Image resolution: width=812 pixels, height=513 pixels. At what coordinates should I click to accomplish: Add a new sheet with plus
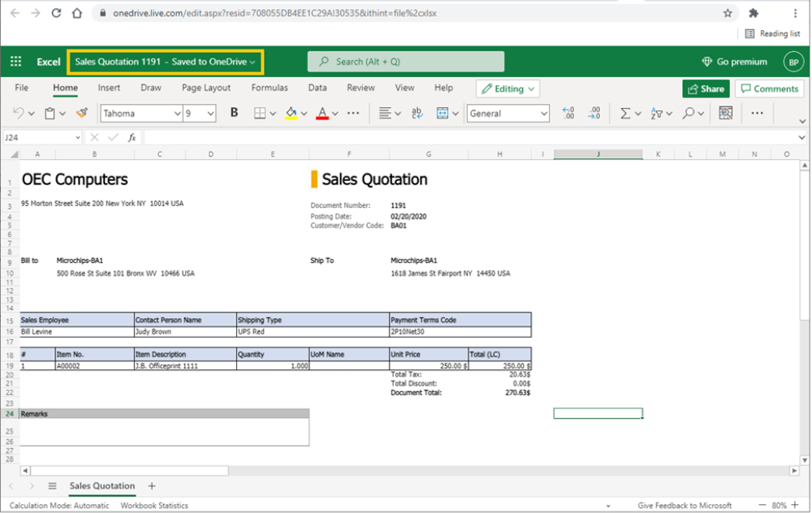pyautogui.click(x=152, y=485)
